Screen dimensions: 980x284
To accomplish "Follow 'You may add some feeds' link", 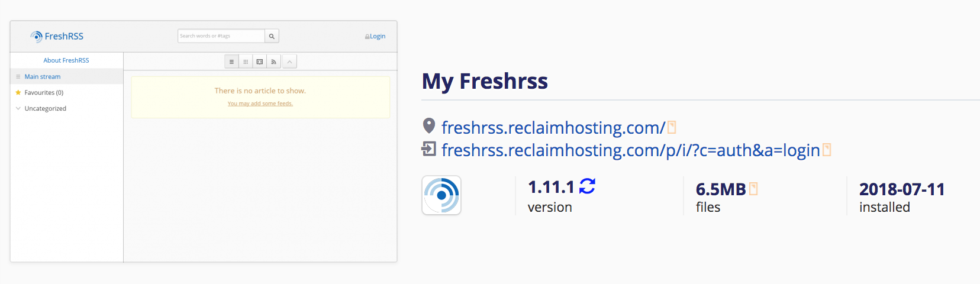I will coord(260,104).
